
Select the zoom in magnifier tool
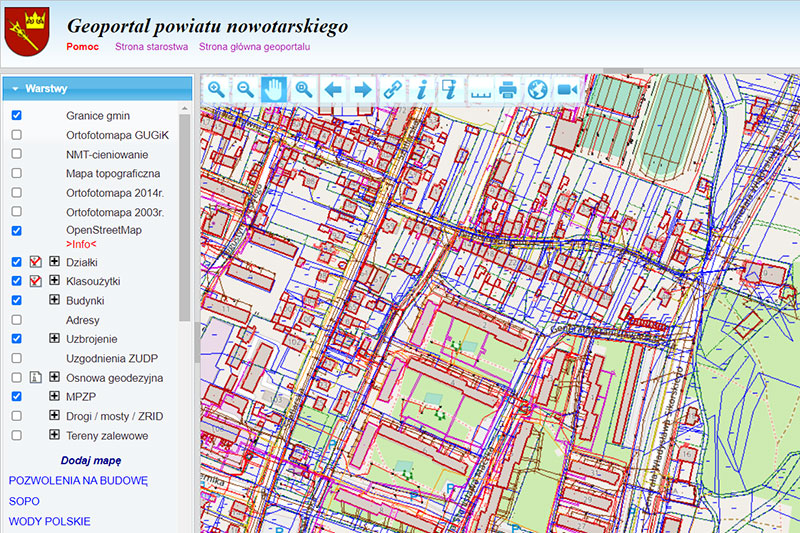click(216, 90)
